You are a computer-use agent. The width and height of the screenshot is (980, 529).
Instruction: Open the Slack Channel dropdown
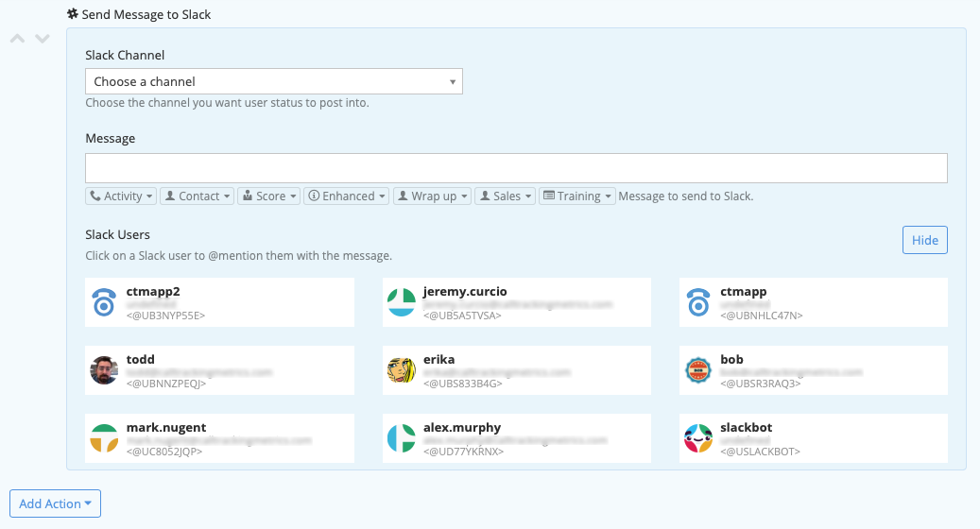click(x=273, y=82)
